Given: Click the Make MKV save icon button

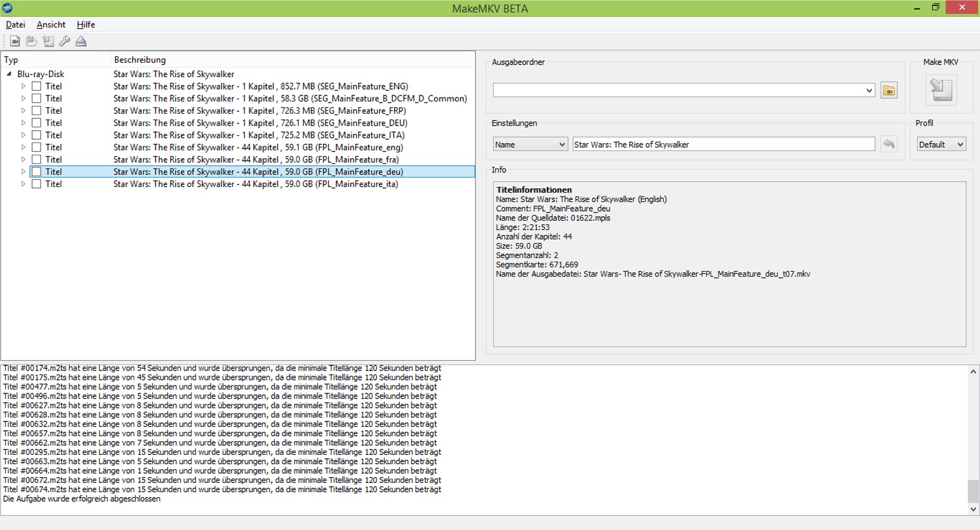Looking at the screenshot, I should (x=941, y=90).
